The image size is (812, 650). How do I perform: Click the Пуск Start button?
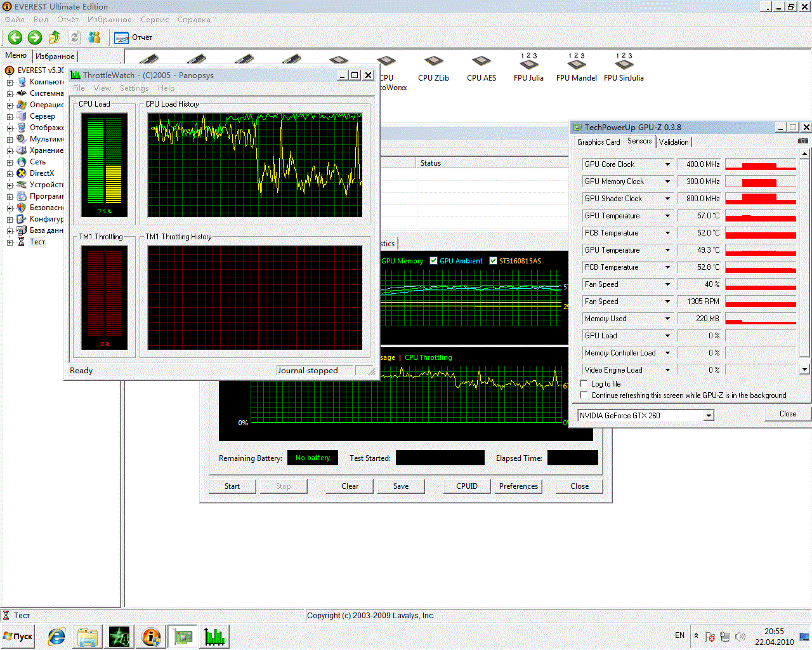click(18, 637)
